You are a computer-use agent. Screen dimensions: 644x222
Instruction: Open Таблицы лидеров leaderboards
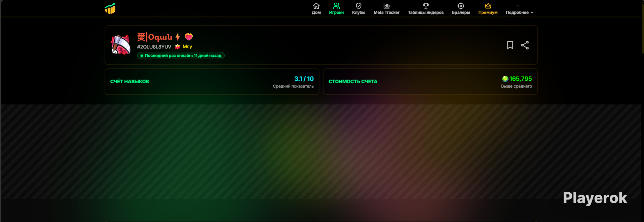point(426,9)
